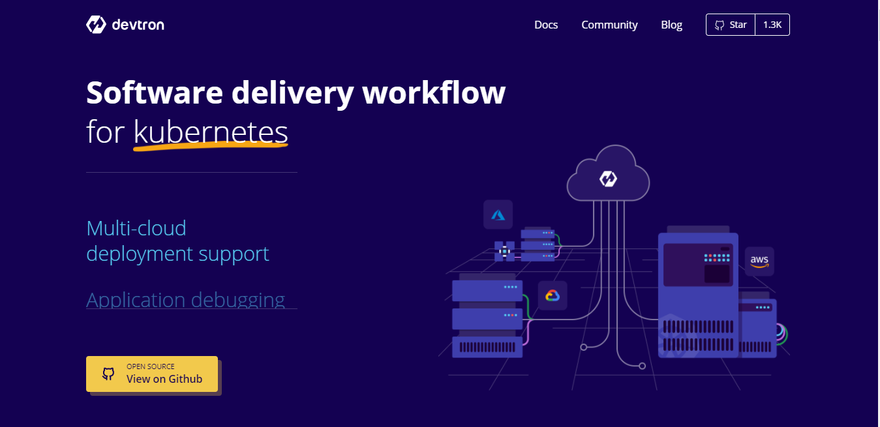Click the Azure logo icon
The width and height of the screenshot is (880, 427).
[498, 215]
